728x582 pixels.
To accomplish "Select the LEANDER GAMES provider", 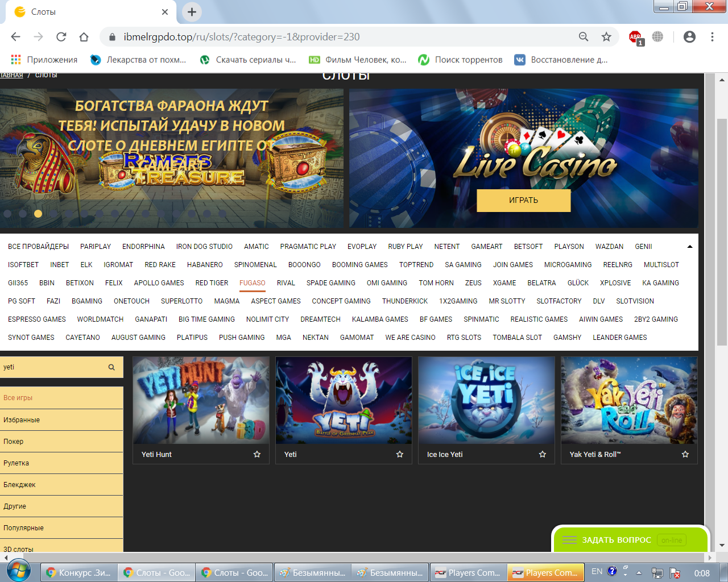I will coord(620,338).
